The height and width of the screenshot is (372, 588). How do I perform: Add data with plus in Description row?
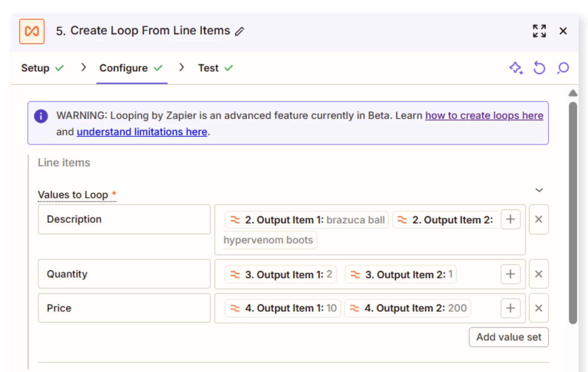coord(511,219)
